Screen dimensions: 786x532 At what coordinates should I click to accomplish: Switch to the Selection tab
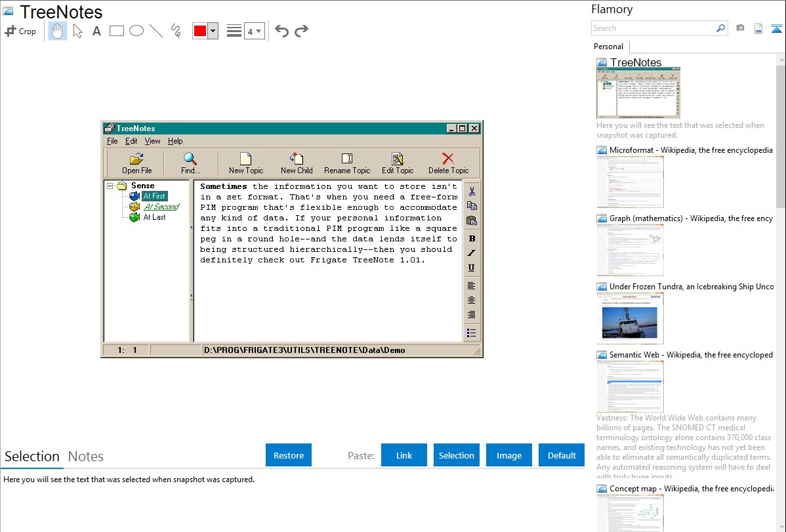[x=32, y=457]
